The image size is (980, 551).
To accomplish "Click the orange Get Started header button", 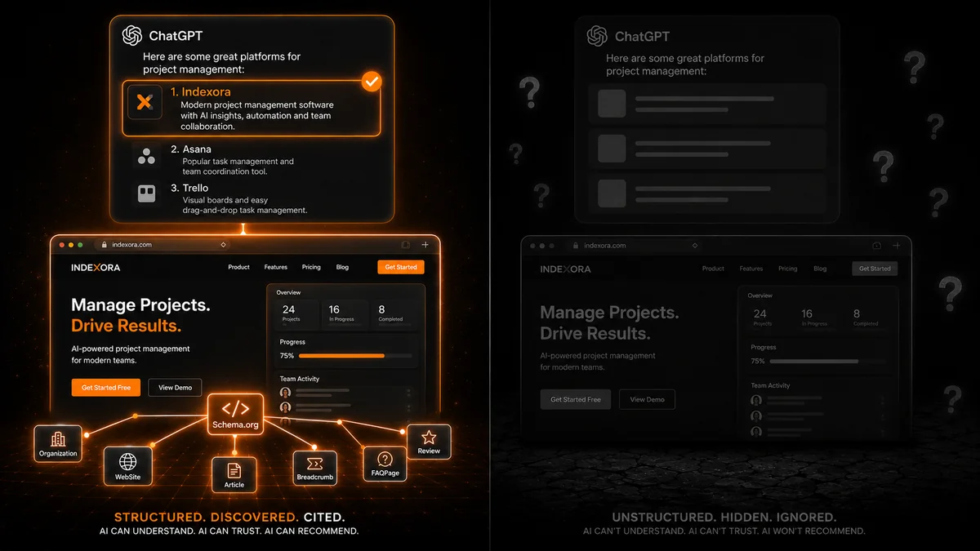I will pos(401,267).
